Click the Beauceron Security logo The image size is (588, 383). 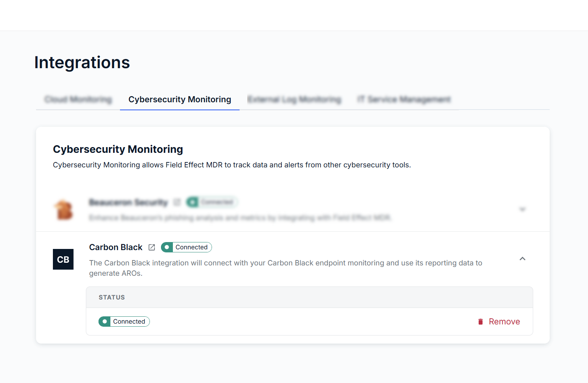coord(64,210)
